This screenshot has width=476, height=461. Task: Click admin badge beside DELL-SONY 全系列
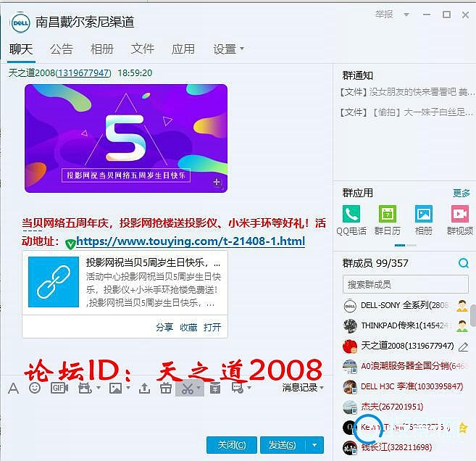[x=462, y=305]
